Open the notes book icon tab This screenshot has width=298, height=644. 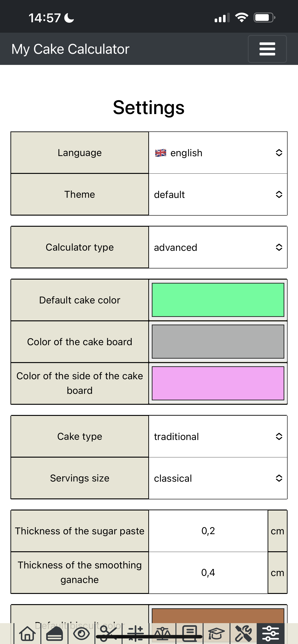(x=190, y=634)
